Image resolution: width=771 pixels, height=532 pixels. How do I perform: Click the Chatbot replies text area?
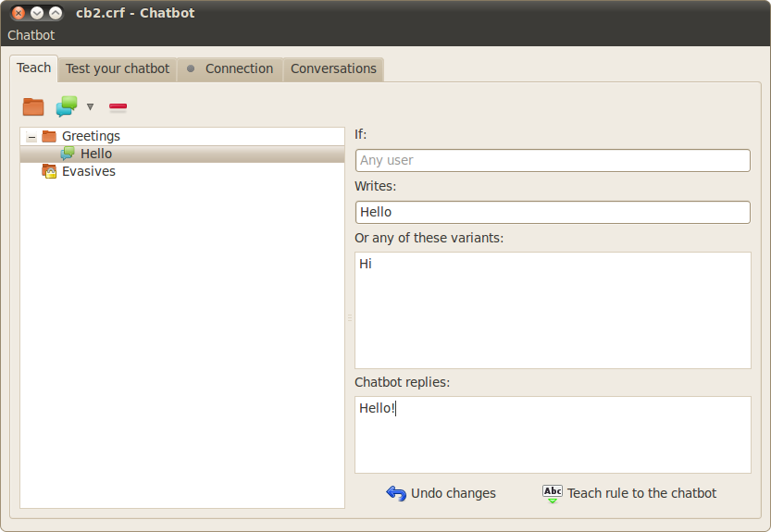pyautogui.click(x=552, y=435)
